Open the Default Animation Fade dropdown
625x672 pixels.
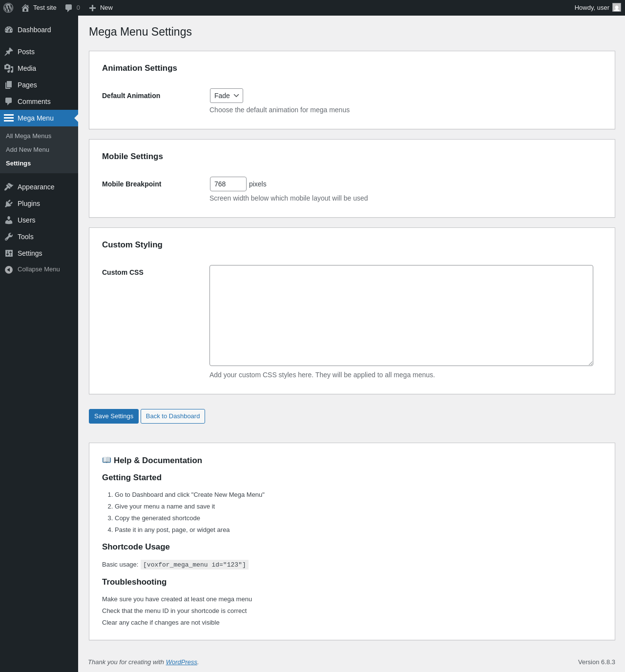pos(227,96)
